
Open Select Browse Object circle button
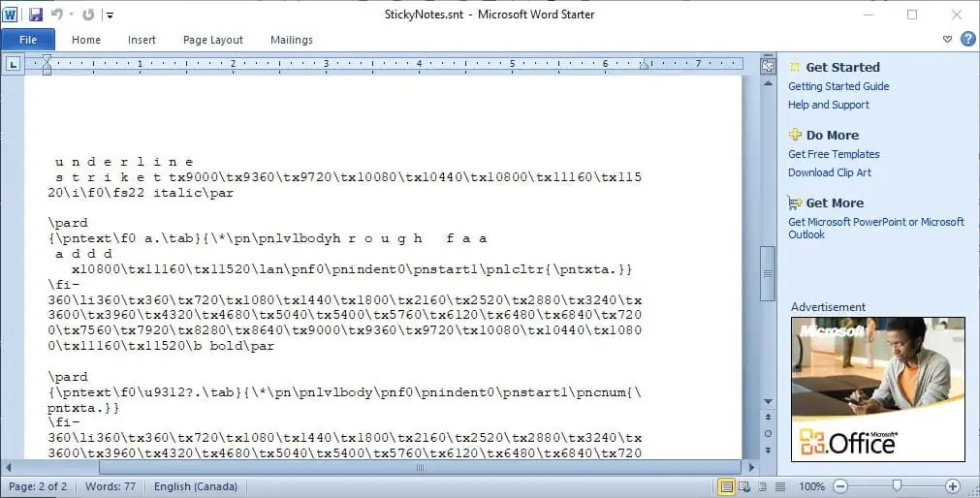tap(768, 433)
